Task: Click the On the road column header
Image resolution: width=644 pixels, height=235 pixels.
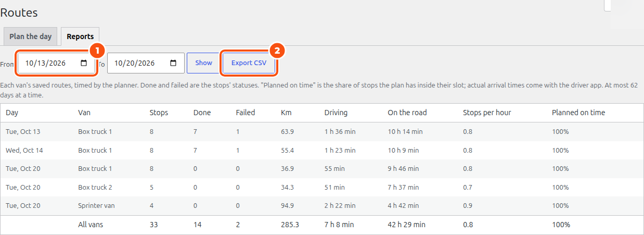Action: click(408, 113)
